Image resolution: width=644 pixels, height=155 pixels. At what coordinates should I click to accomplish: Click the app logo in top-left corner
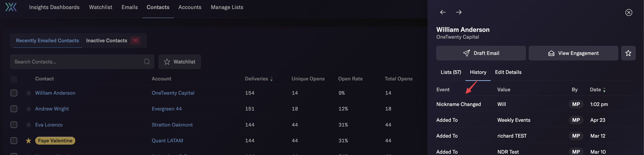click(x=11, y=7)
